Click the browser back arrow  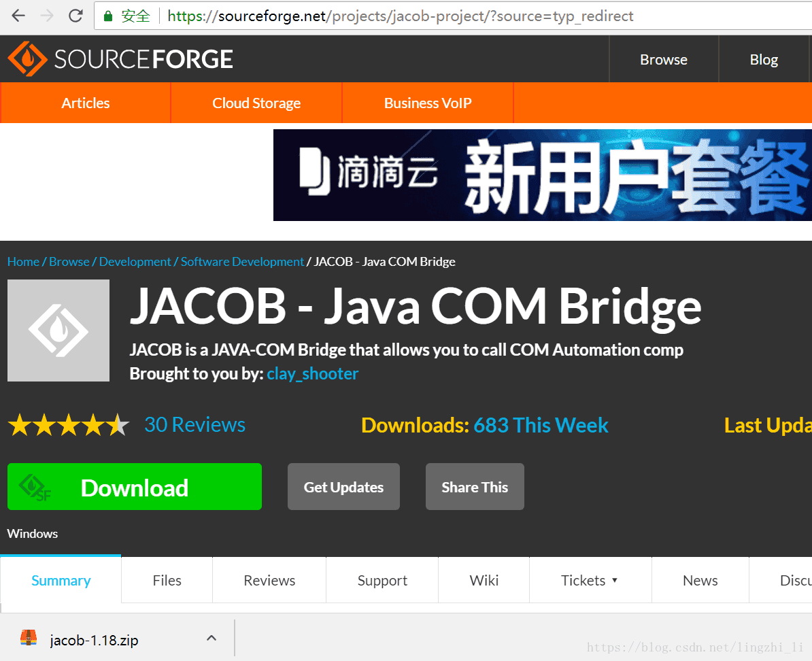point(18,16)
